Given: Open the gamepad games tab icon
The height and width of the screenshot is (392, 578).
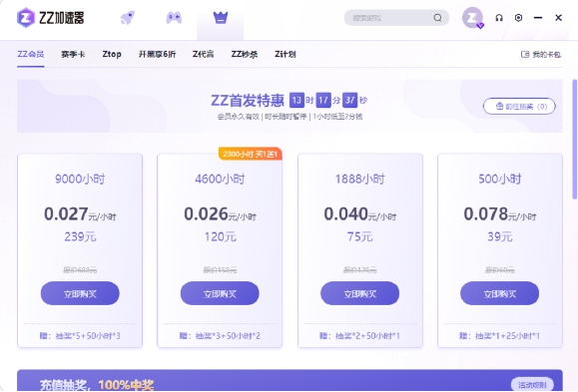Looking at the screenshot, I should pos(174,17).
